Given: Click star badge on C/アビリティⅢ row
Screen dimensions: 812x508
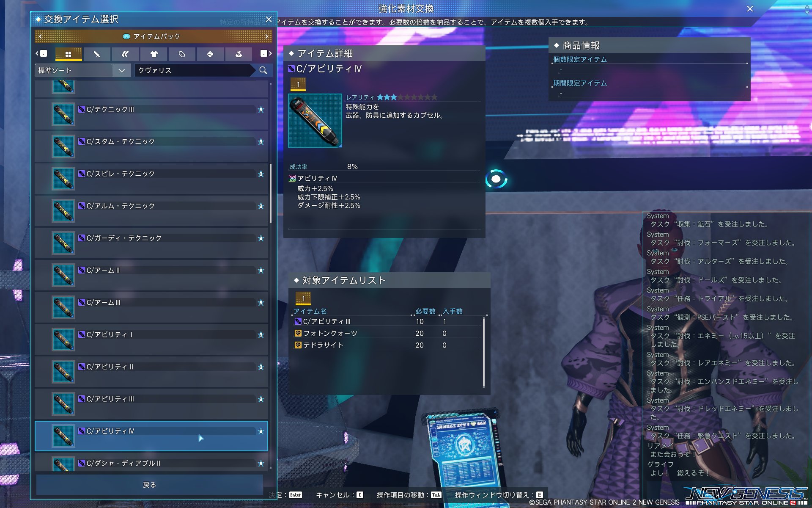Looking at the screenshot, I should pos(261,399).
